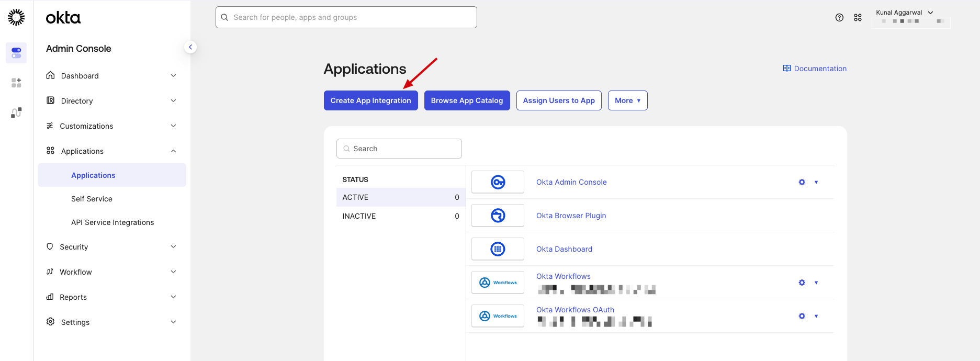Collapse the sidebar with the chevron button
Image resolution: width=980 pixels, height=361 pixels.
190,47
